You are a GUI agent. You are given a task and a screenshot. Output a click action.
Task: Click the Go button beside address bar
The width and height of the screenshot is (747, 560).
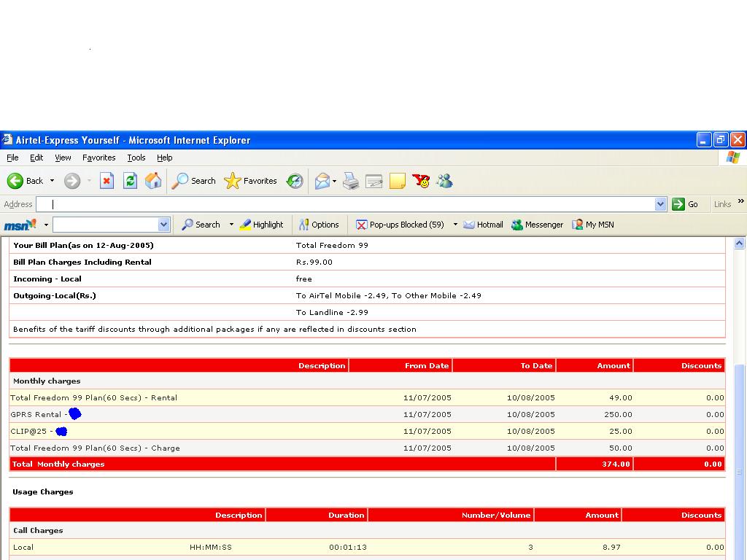[685, 204]
